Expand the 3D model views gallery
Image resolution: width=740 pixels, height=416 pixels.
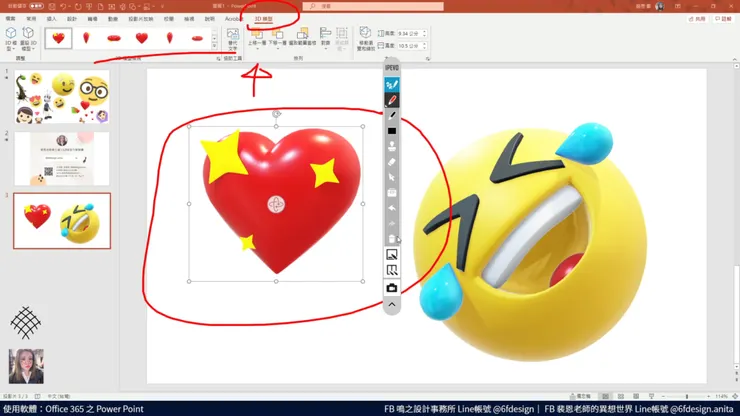coord(215,46)
